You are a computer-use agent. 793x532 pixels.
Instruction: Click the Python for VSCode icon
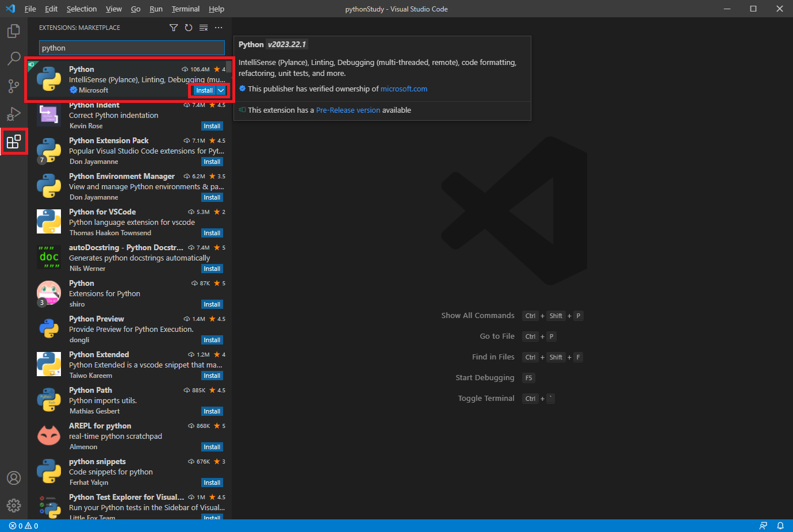pyautogui.click(x=49, y=222)
